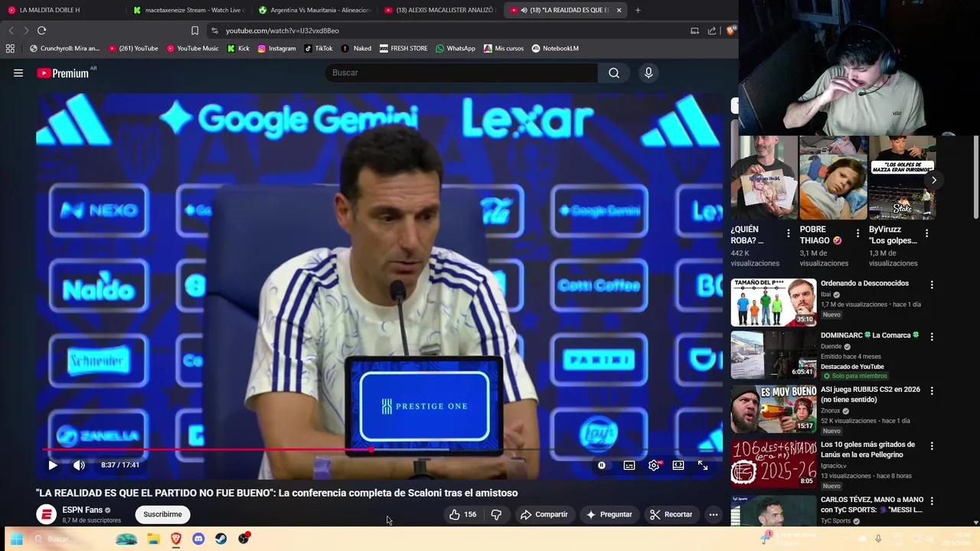Toggle subtitles in the video player

pyautogui.click(x=629, y=465)
